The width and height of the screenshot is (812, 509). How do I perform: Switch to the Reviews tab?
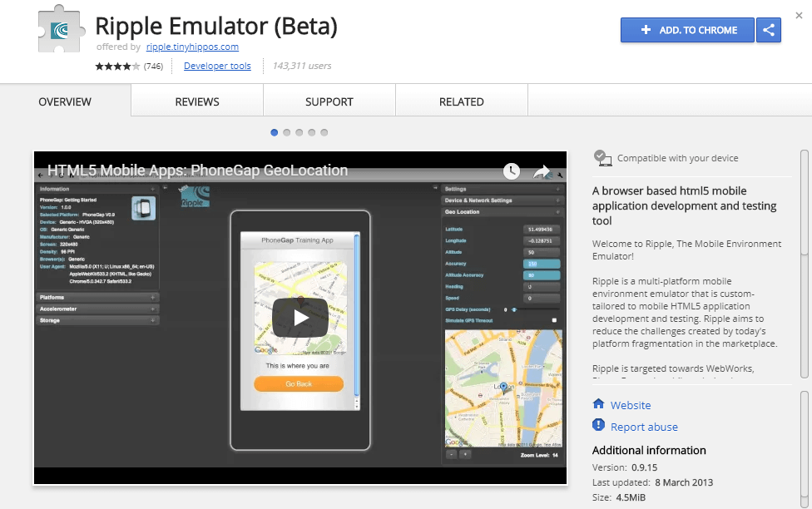(x=197, y=101)
